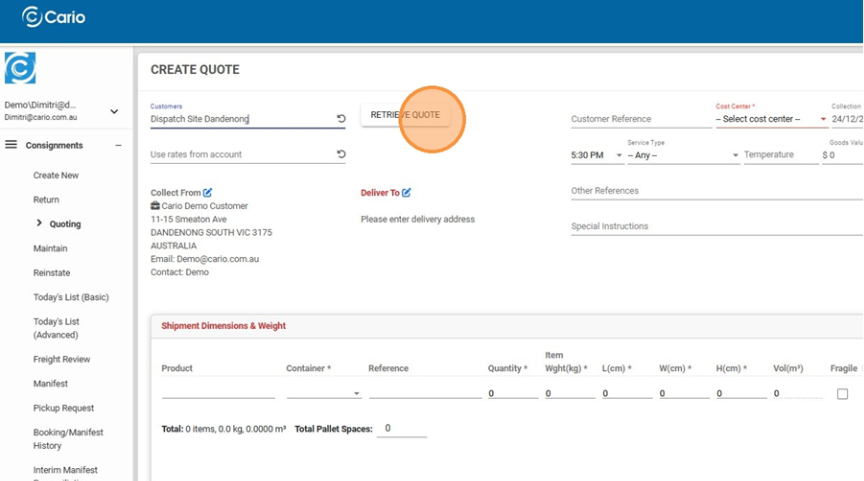Viewport: 864px width, 481px height.
Task: Edit the Deliver To address icon
Action: [407, 192]
